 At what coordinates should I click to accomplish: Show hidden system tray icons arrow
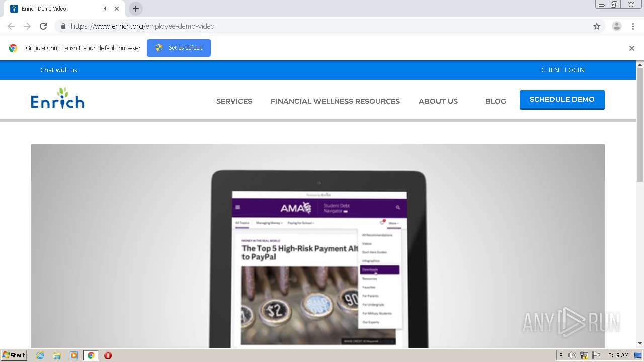coord(561,355)
